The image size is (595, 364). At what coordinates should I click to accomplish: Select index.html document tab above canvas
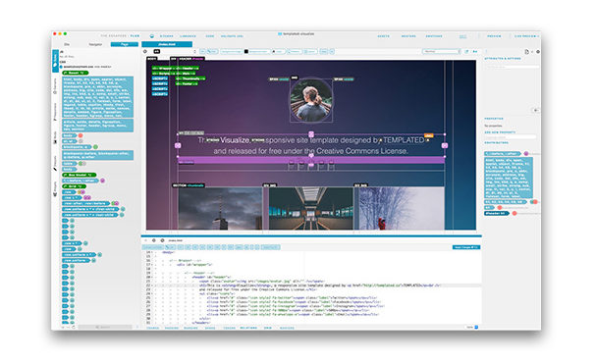[167, 44]
